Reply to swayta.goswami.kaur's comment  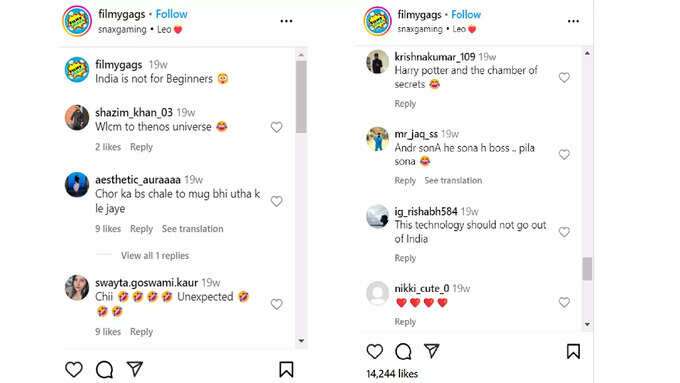(x=141, y=332)
